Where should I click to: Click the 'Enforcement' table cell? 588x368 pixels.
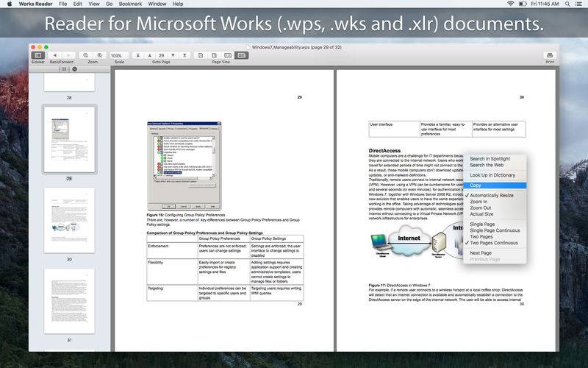tap(172, 250)
